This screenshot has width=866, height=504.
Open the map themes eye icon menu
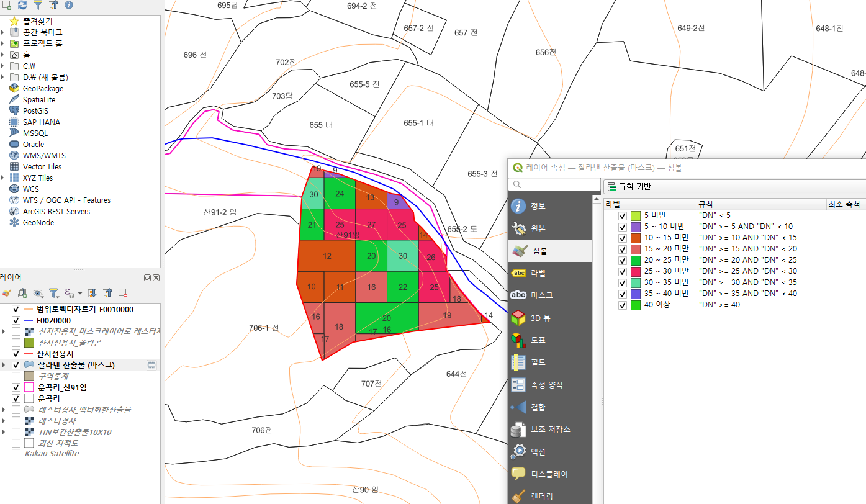tap(38, 292)
